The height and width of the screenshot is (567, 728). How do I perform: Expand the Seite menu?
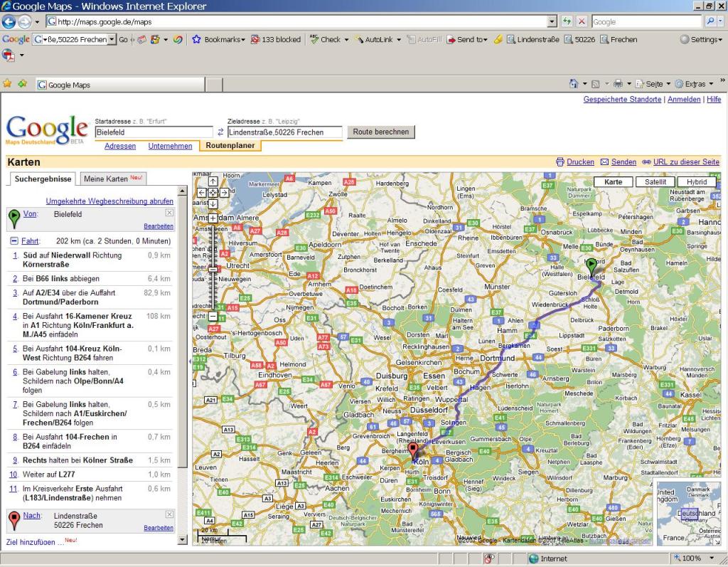click(x=654, y=84)
